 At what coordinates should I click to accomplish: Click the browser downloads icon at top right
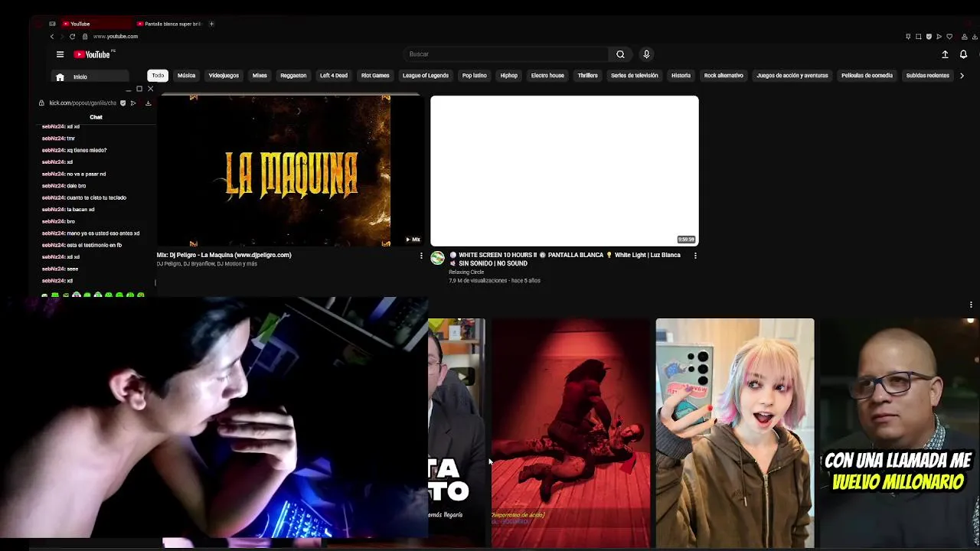tap(975, 37)
